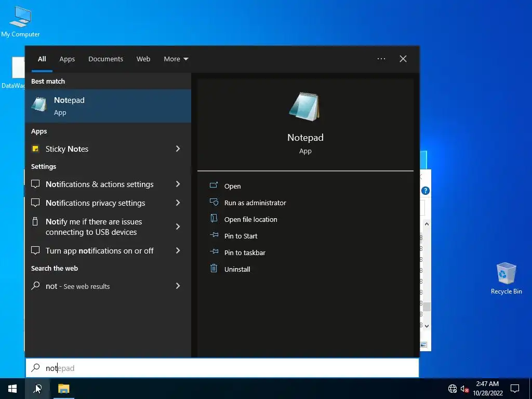Expand the Sticky Notes result arrow
532x399 pixels.
pyautogui.click(x=178, y=149)
